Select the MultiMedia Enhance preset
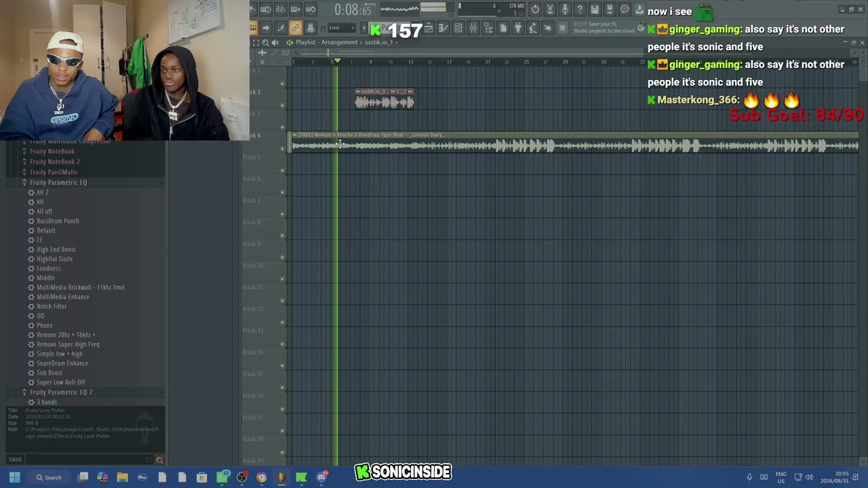The image size is (868, 488). [62, 297]
